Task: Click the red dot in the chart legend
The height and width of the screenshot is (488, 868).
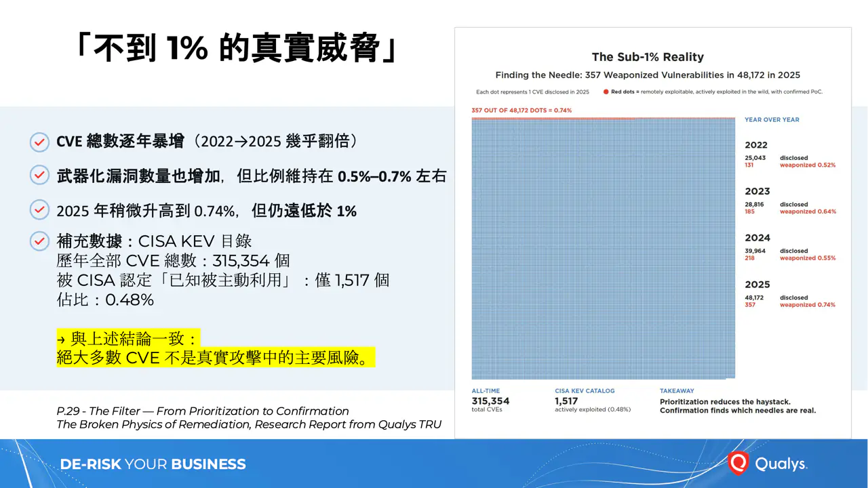Action: (x=606, y=91)
